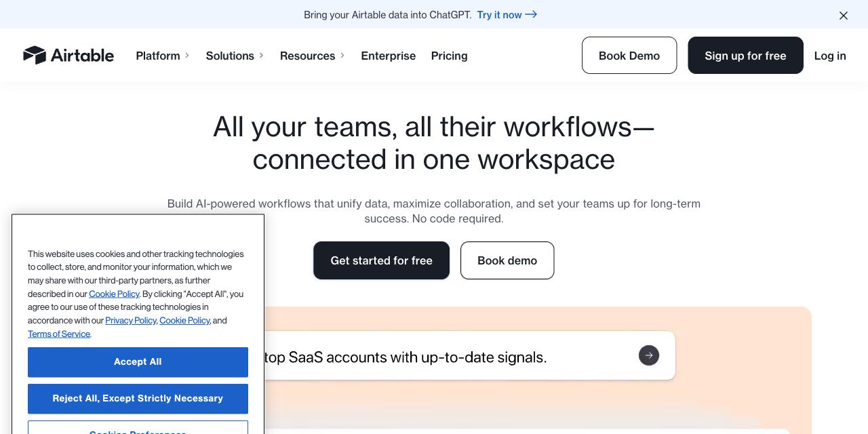The width and height of the screenshot is (868, 434).
Task: Click the arrow icon in the prompt box
Action: 648,355
